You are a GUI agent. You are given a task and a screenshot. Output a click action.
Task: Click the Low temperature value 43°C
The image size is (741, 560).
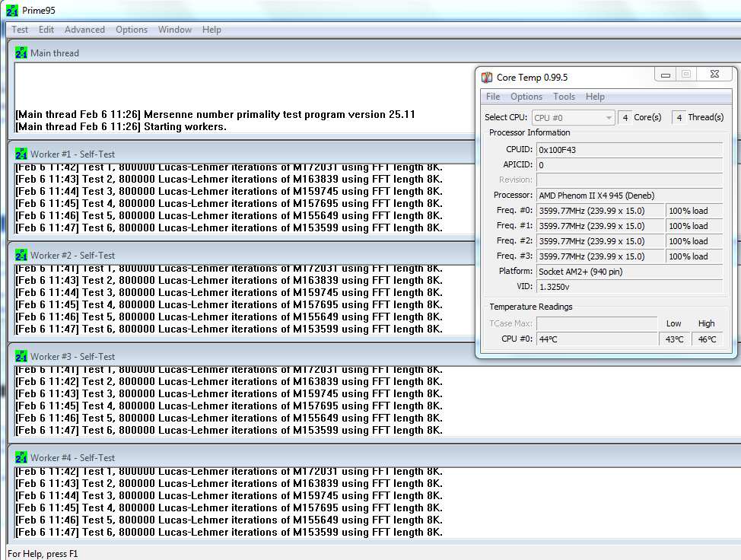coord(674,339)
